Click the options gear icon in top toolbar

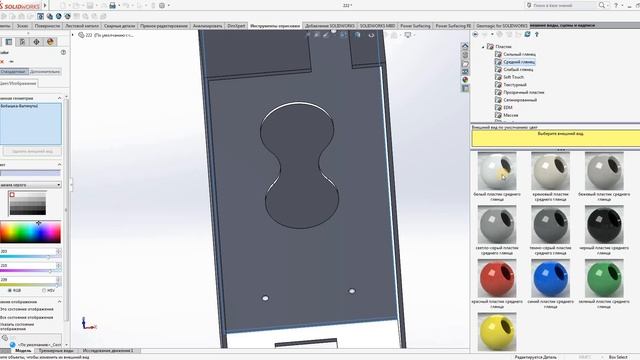(x=162, y=6)
